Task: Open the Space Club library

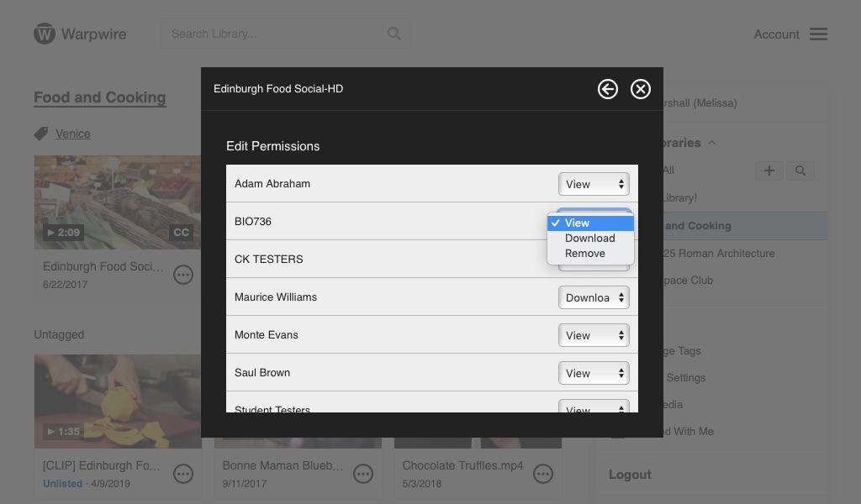Action: [688, 281]
